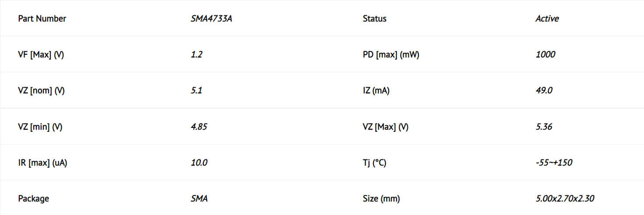Select the 10.0 reverse current value
The image size is (644, 215).
[199, 163]
